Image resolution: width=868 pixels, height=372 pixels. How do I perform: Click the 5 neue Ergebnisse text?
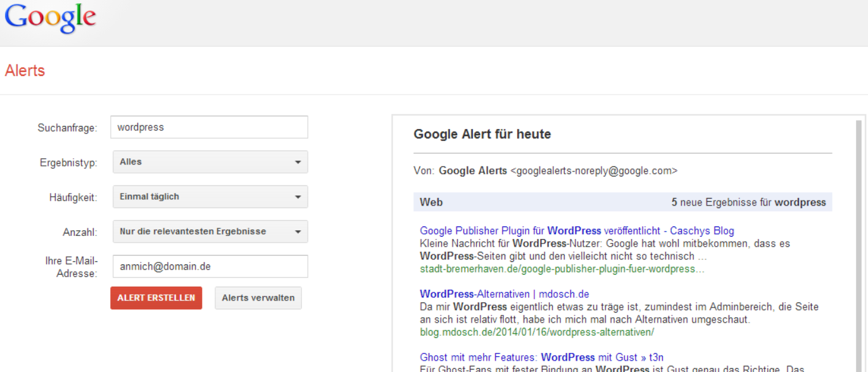pyautogui.click(x=748, y=202)
